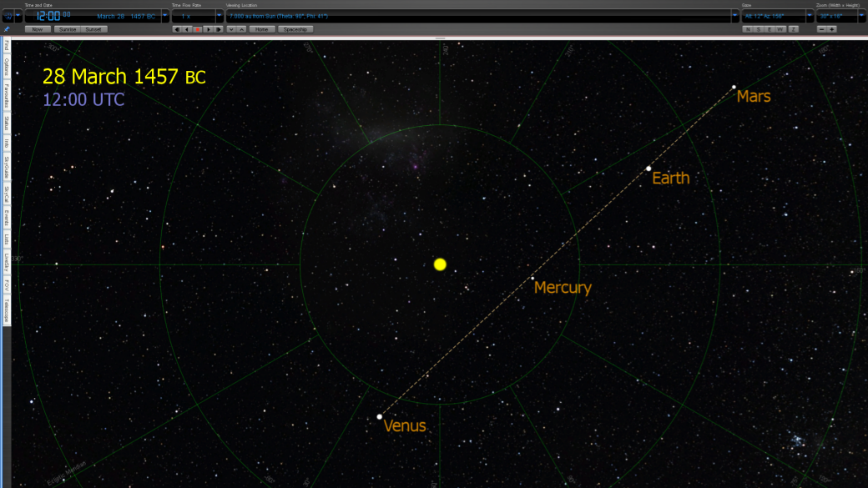Open the Status side tab
The image size is (868, 488).
pyautogui.click(x=7, y=123)
